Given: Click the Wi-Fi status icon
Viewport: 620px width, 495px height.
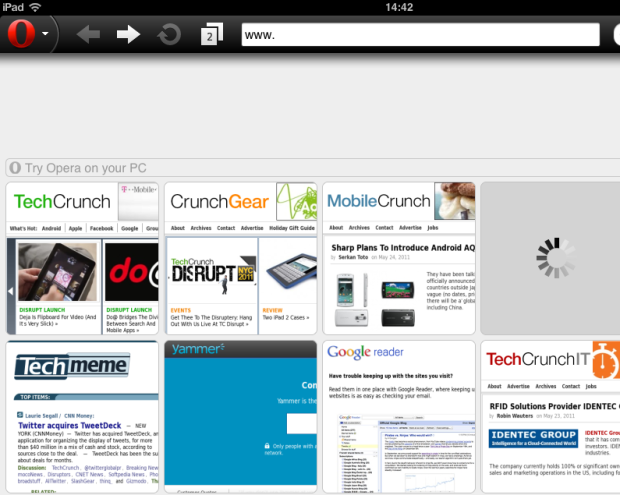Looking at the screenshot, I should [x=35, y=7].
